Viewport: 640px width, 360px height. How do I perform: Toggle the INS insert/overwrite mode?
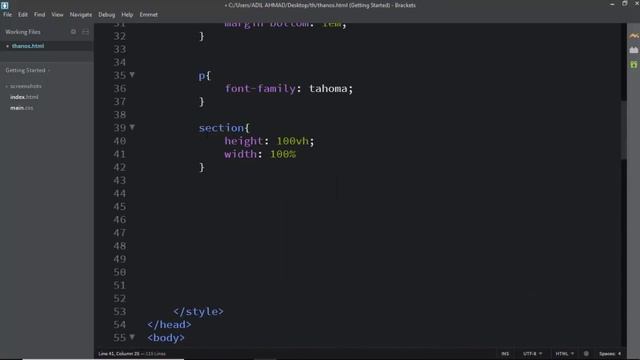(x=505, y=353)
